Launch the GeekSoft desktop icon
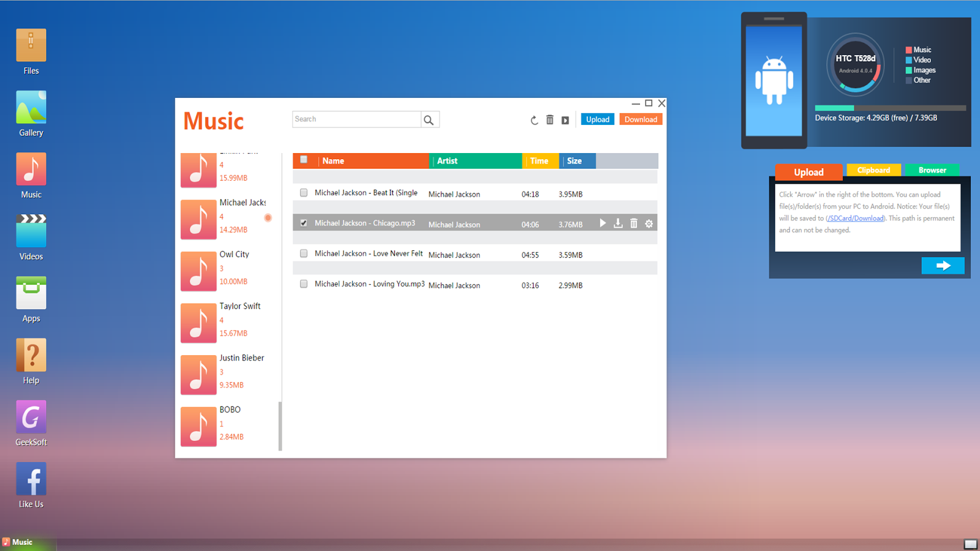The height and width of the screenshot is (551, 980). point(31,416)
